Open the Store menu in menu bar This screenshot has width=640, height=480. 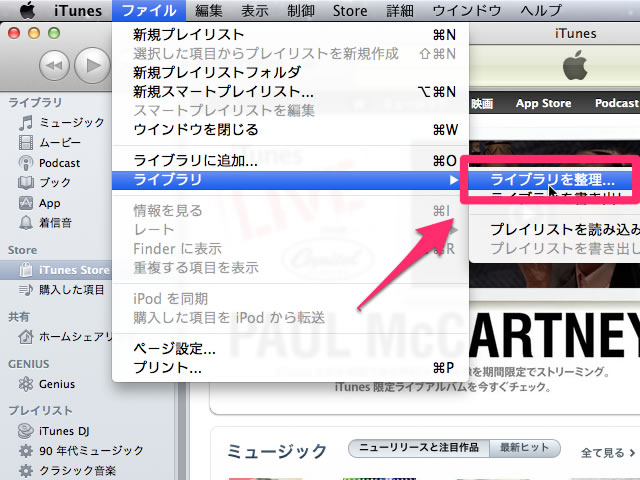350,11
